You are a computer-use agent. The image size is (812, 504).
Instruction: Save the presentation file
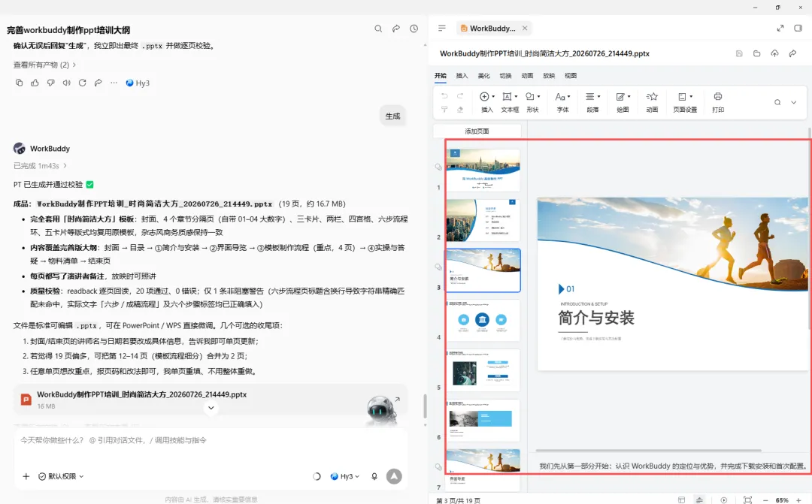739,53
